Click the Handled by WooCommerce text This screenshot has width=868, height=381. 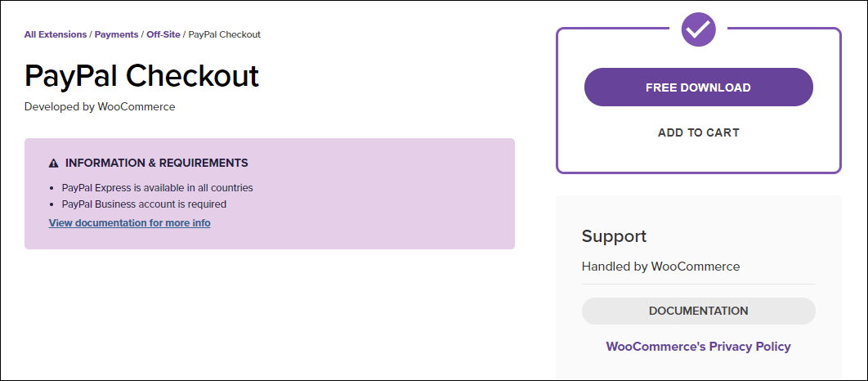[x=660, y=267]
